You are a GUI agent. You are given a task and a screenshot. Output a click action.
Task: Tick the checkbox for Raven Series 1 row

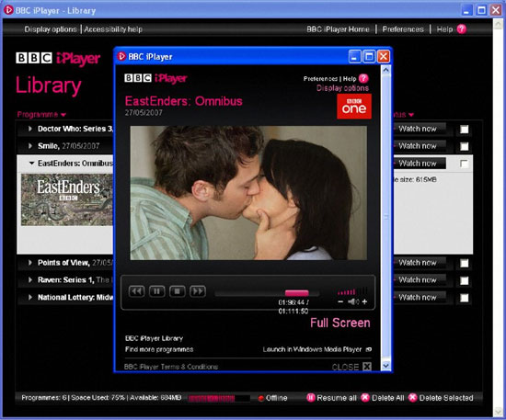click(x=465, y=280)
